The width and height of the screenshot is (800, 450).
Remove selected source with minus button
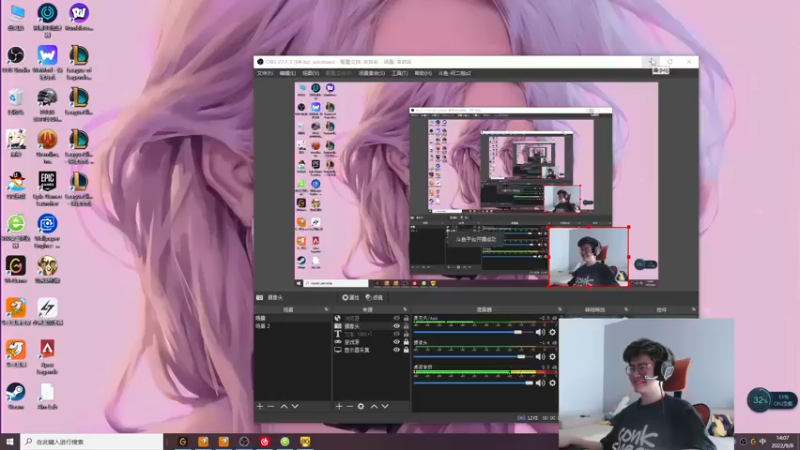(x=349, y=406)
